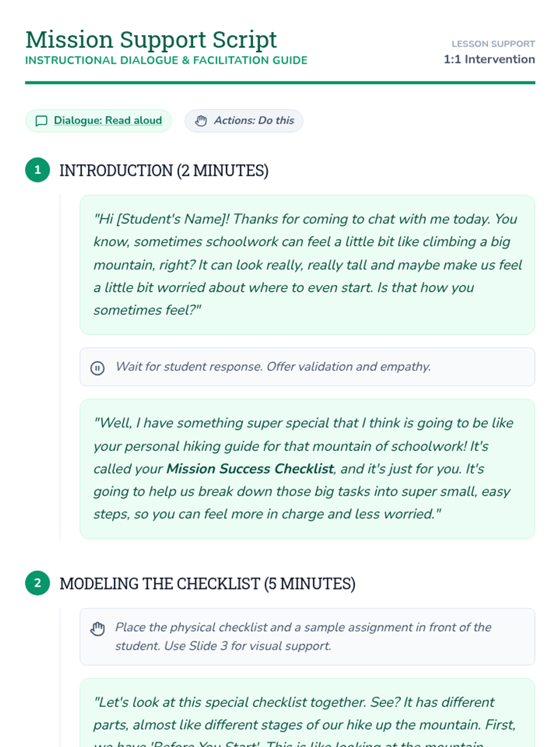
Task: Select the Let's look at this special checklist dialogue
Action: pos(307,713)
